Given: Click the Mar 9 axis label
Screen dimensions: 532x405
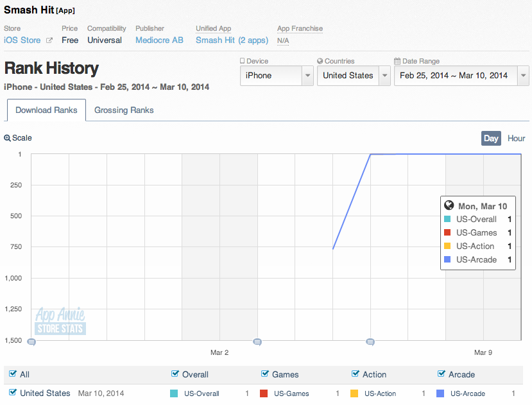Looking at the screenshot, I should pyautogui.click(x=483, y=352).
